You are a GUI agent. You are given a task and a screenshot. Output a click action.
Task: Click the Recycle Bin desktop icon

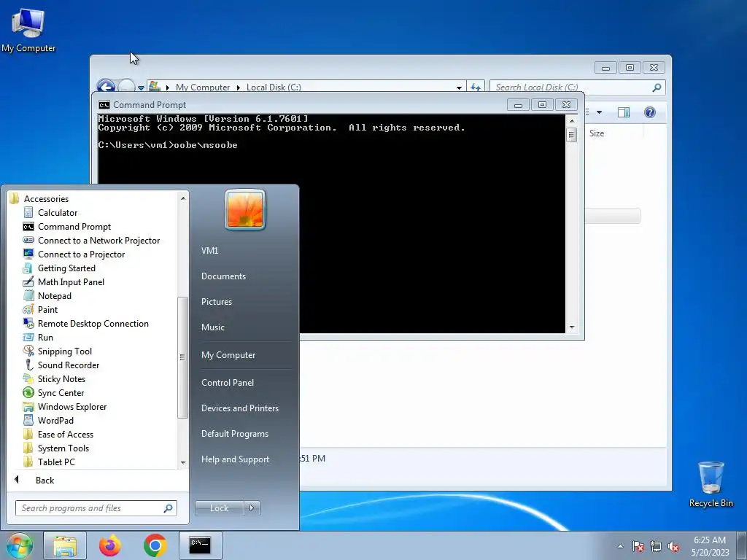pos(711,484)
